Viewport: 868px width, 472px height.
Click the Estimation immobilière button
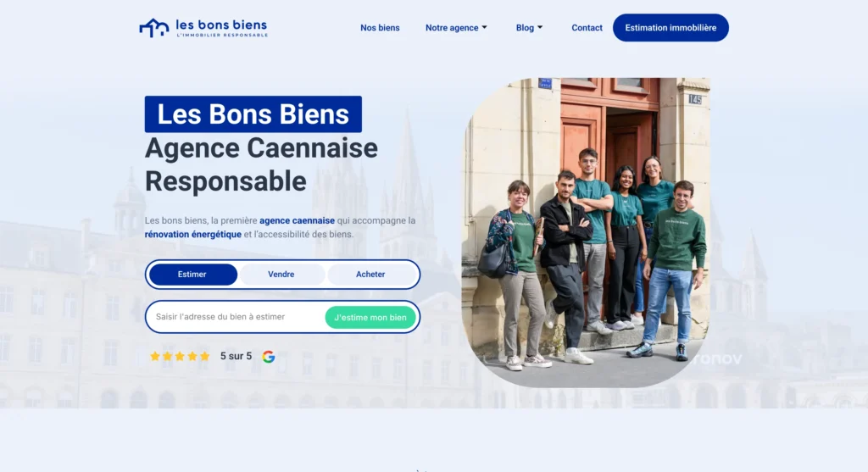[x=670, y=28]
